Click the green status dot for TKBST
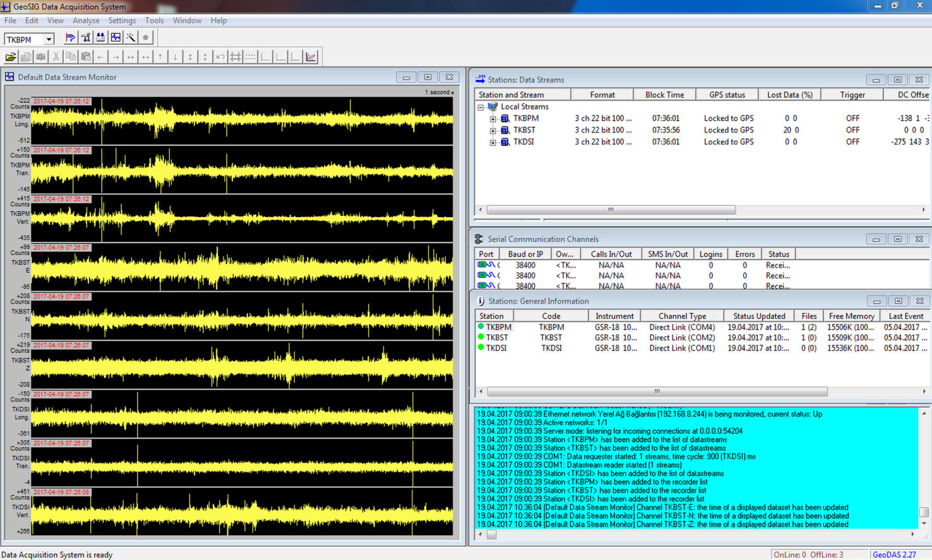This screenshot has width=932, height=560. pos(481,337)
